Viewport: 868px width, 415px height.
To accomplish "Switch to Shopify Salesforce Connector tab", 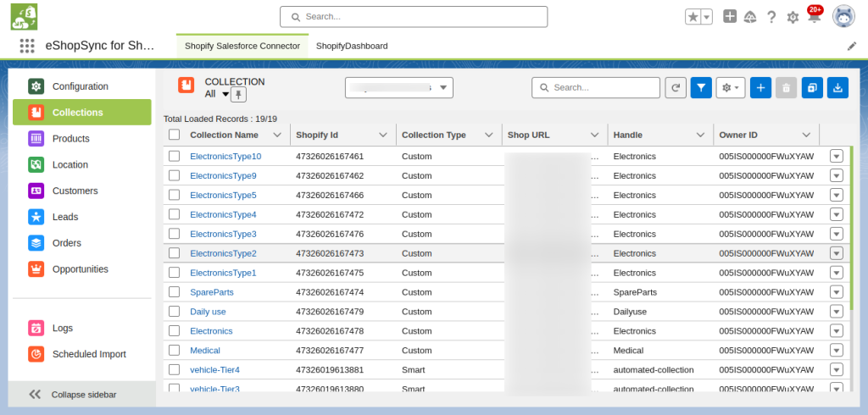I will click(242, 46).
